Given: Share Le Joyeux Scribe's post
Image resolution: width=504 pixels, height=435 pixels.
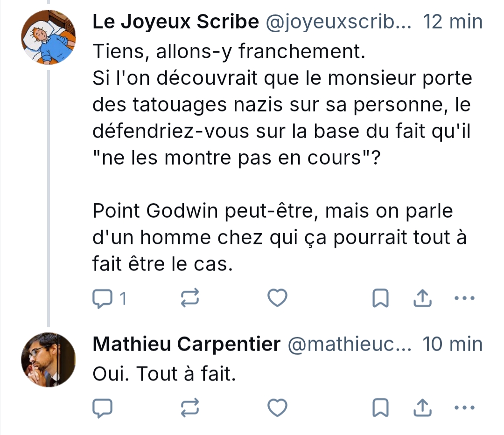Looking at the screenshot, I should click(x=422, y=299).
